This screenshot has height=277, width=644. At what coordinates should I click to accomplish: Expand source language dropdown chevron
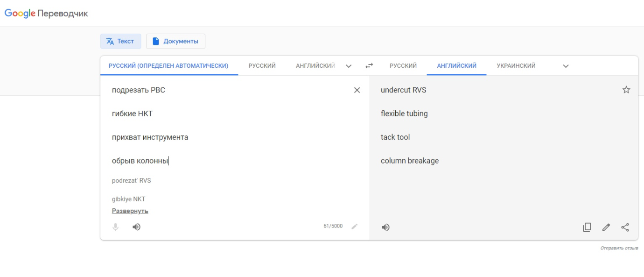point(349,66)
